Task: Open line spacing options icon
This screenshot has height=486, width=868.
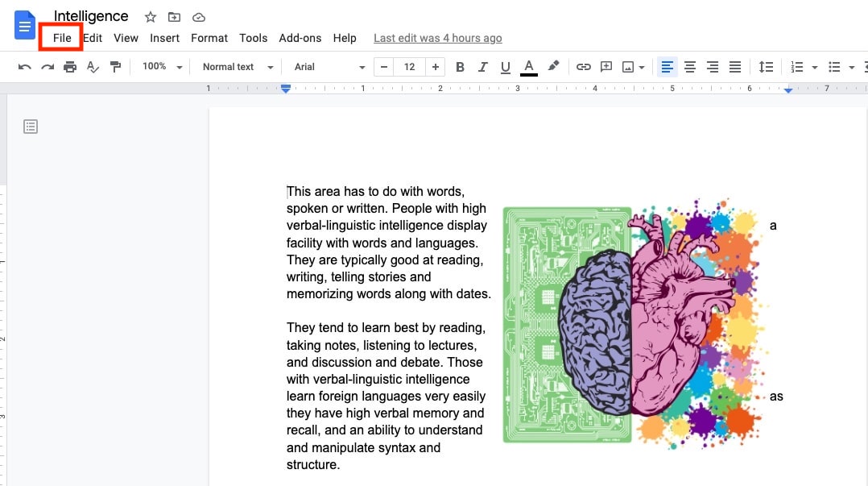Action: point(766,67)
